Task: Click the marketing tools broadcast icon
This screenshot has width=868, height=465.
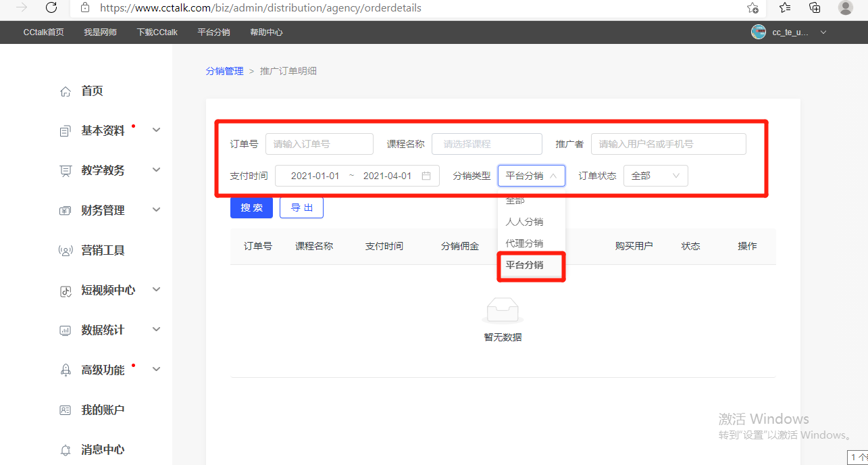Action: point(66,251)
